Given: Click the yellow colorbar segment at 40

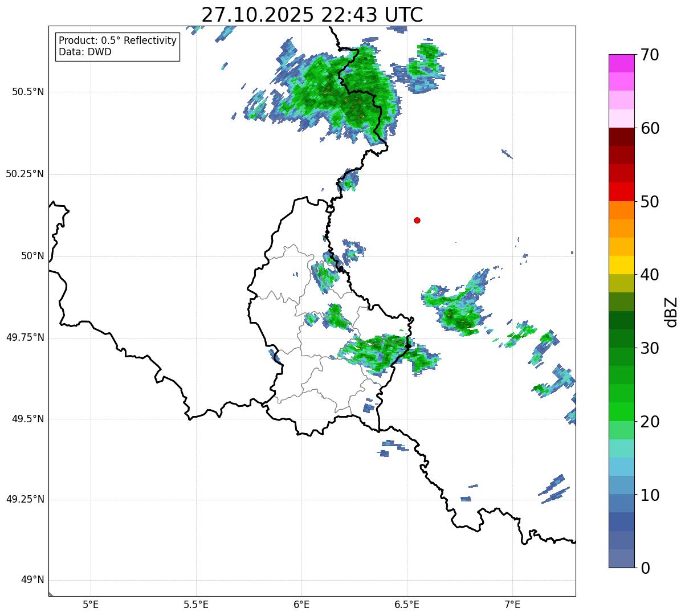Looking at the screenshot, I should [621, 265].
